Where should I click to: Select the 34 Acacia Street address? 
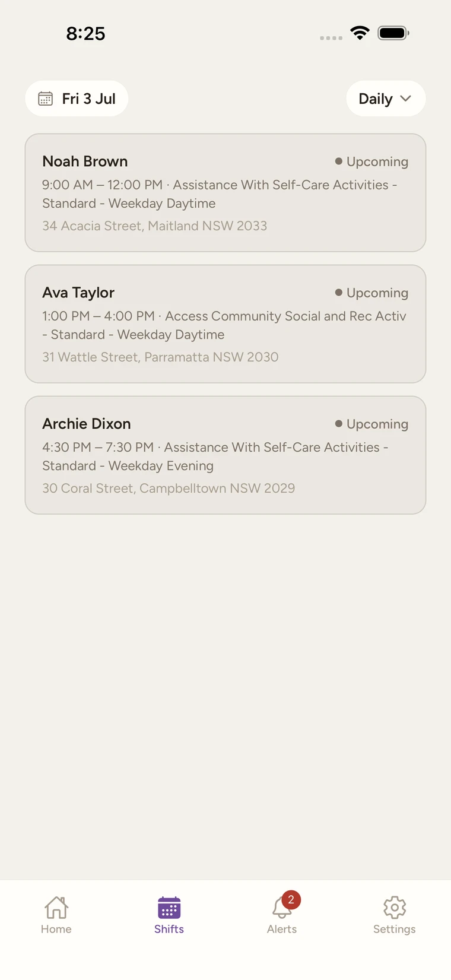tap(154, 226)
